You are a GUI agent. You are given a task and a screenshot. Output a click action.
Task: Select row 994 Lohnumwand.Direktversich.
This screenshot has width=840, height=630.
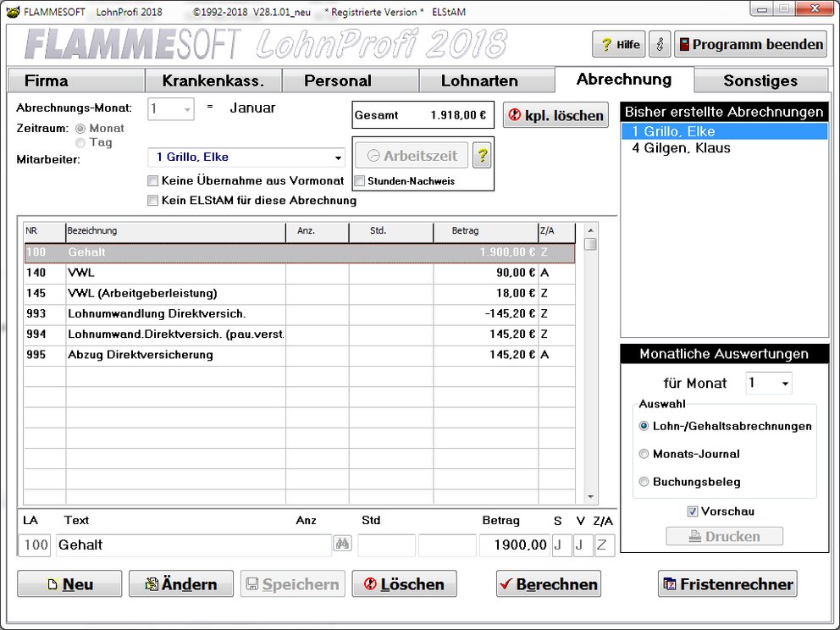pyautogui.click(x=300, y=334)
